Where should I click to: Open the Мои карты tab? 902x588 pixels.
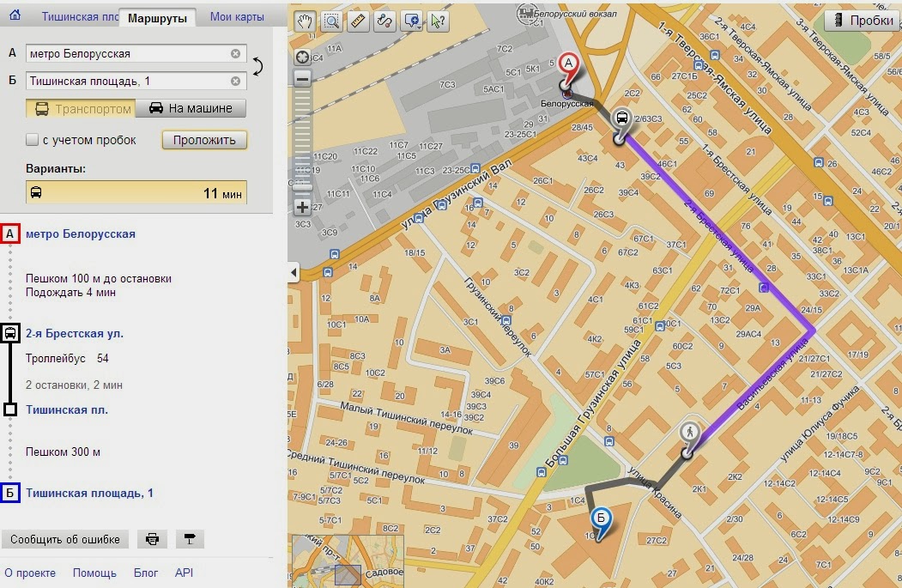[237, 16]
